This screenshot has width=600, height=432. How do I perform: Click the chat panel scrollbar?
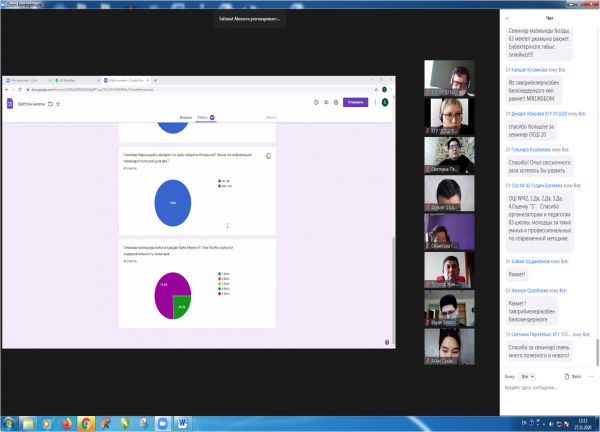(597, 200)
